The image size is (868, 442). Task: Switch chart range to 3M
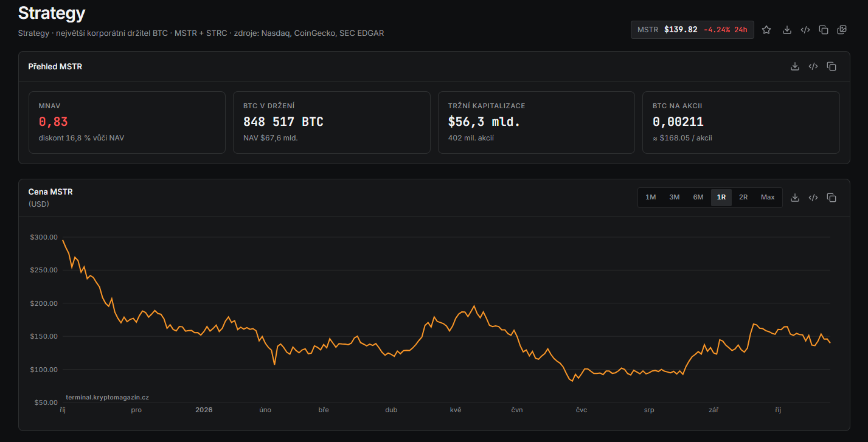[x=674, y=197]
